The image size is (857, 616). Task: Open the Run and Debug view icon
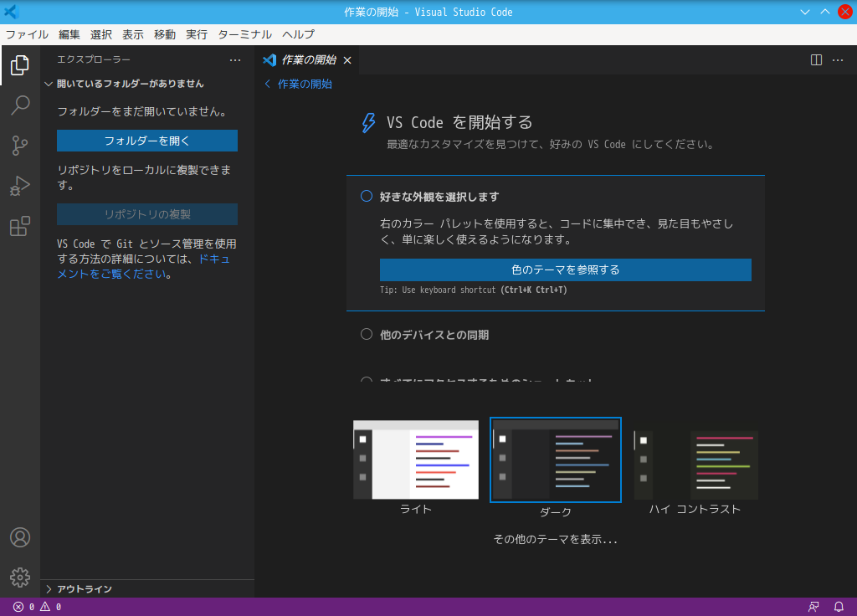tap(20, 186)
